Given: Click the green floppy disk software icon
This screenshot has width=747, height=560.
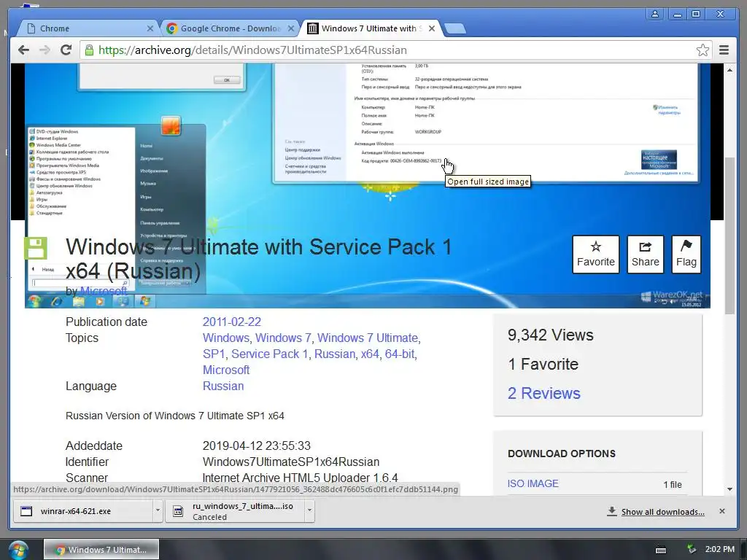Looking at the screenshot, I should tap(36, 249).
